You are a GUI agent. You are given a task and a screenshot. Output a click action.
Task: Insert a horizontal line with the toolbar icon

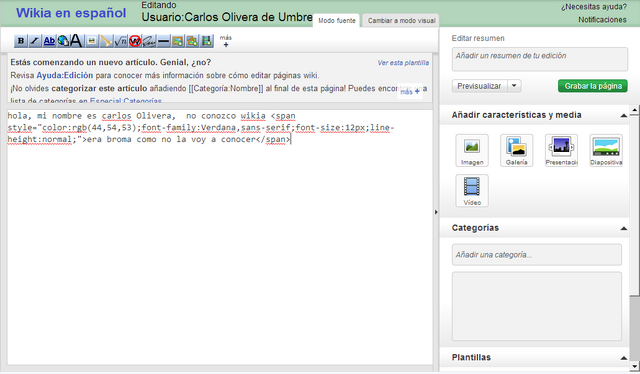[x=163, y=41]
